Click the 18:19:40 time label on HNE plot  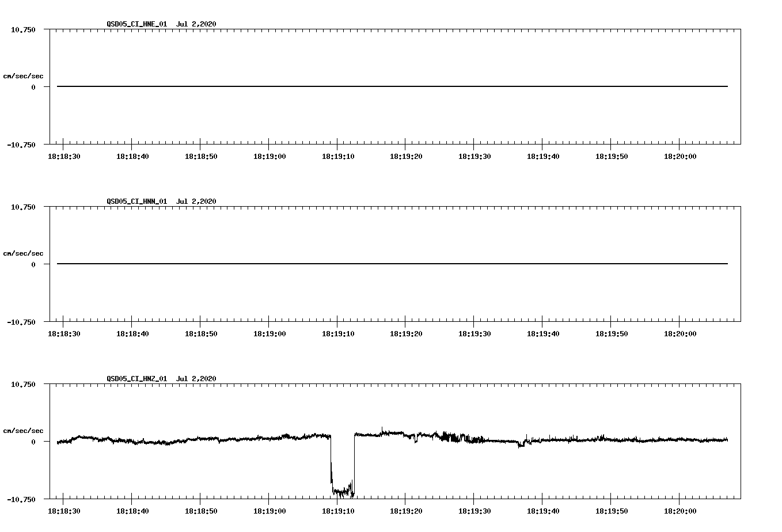(x=543, y=156)
